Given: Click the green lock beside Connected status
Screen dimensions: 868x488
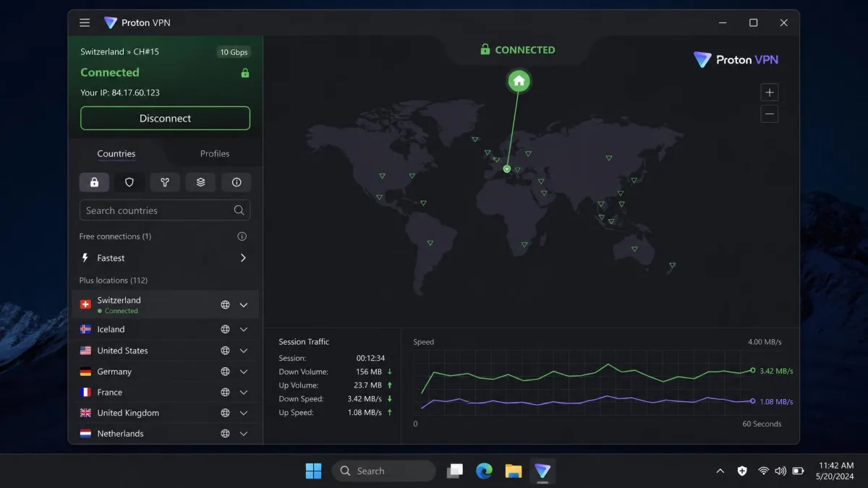Looking at the screenshot, I should point(244,73).
